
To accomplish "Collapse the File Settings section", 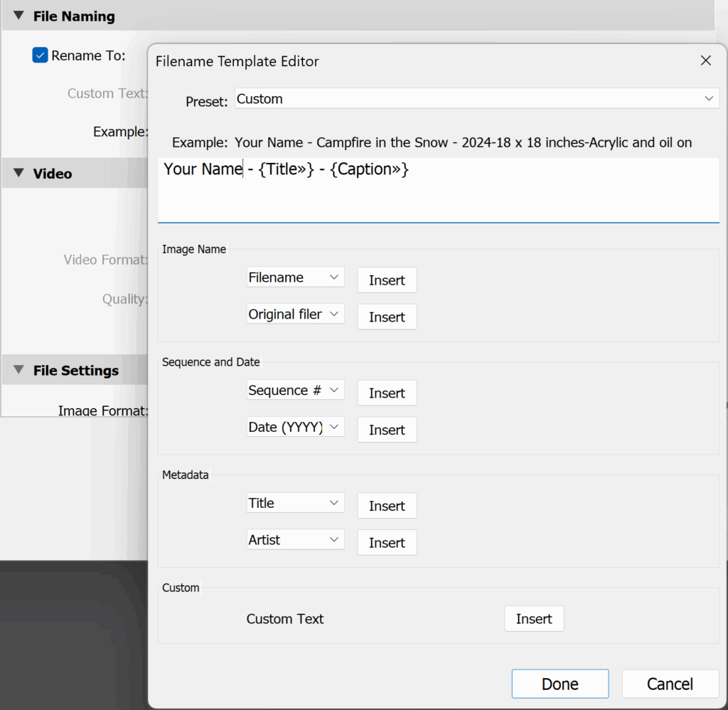I will [18, 370].
